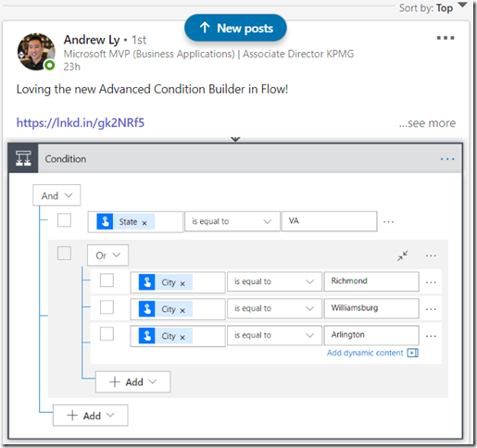The image size is (477, 448).
Task: Open the Condition card ellipsis menu
Action: 447,159
